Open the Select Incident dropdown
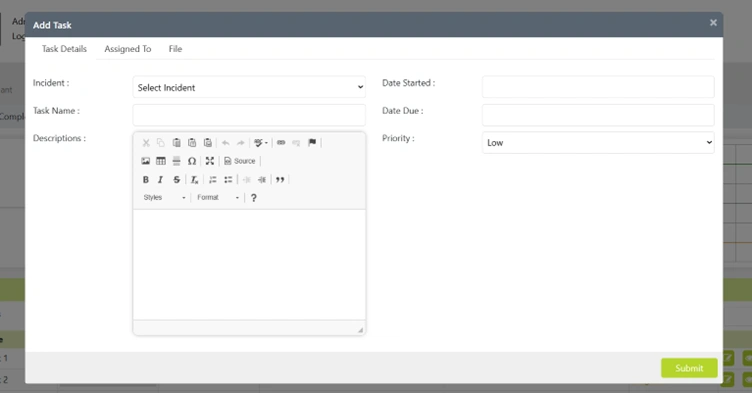752x393 pixels. point(249,87)
